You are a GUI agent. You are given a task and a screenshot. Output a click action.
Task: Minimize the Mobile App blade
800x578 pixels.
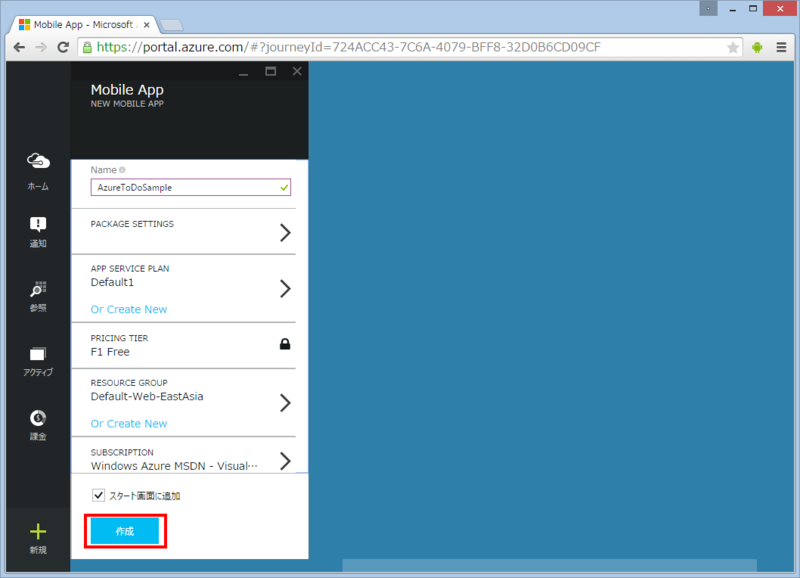click(243, 72)
